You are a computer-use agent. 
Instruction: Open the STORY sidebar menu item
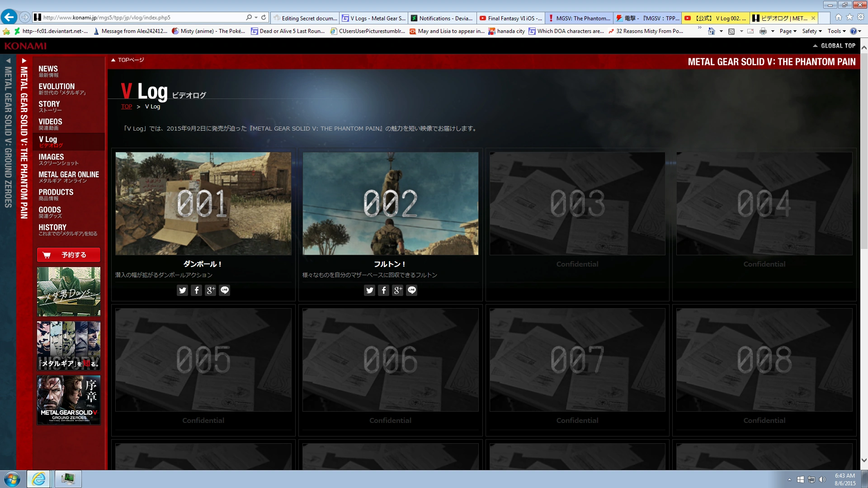pos(50,106)
